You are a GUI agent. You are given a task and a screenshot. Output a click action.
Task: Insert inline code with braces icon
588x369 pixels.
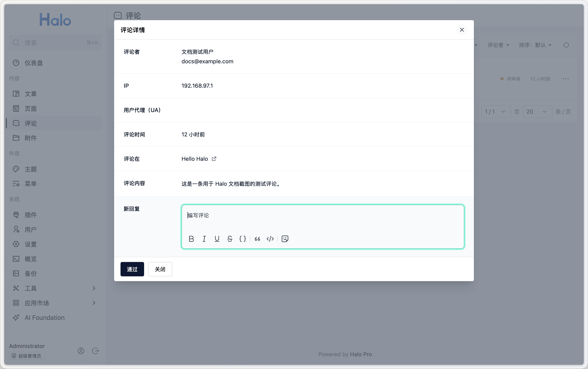(242, 239)
